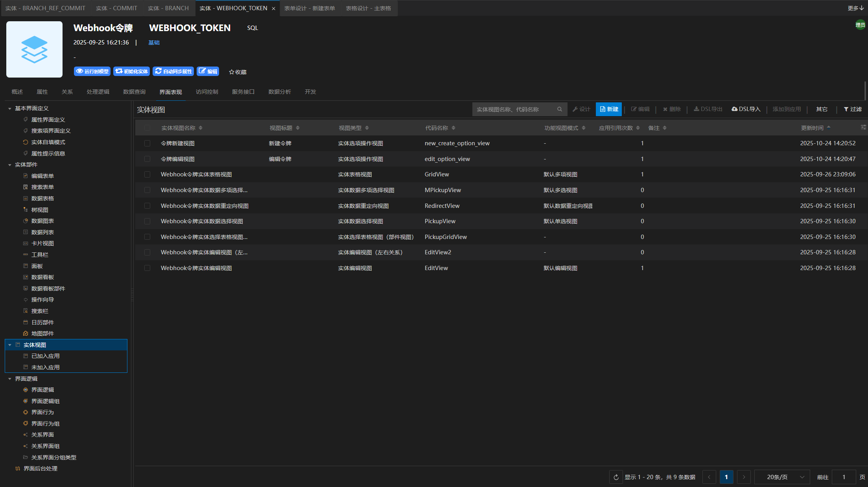Click the 基础 link
The height and width of the screenshot is (487, 868).
154,43
